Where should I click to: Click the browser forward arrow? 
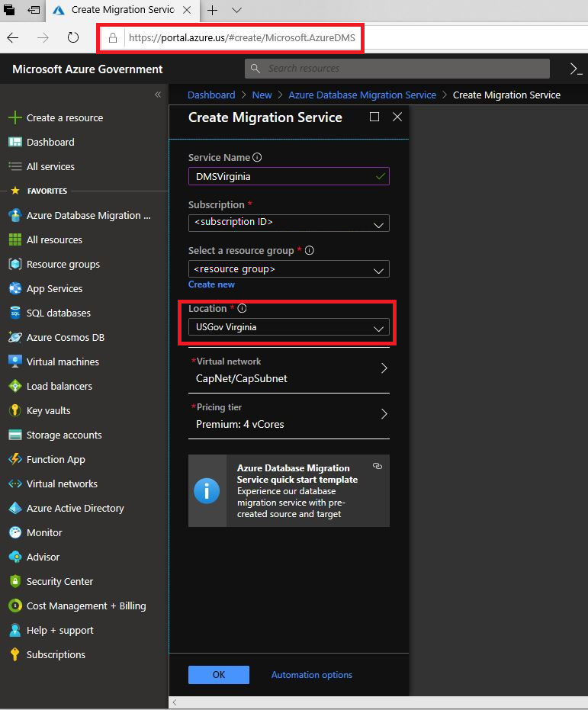pyautogui.click(x=43, y=37)
